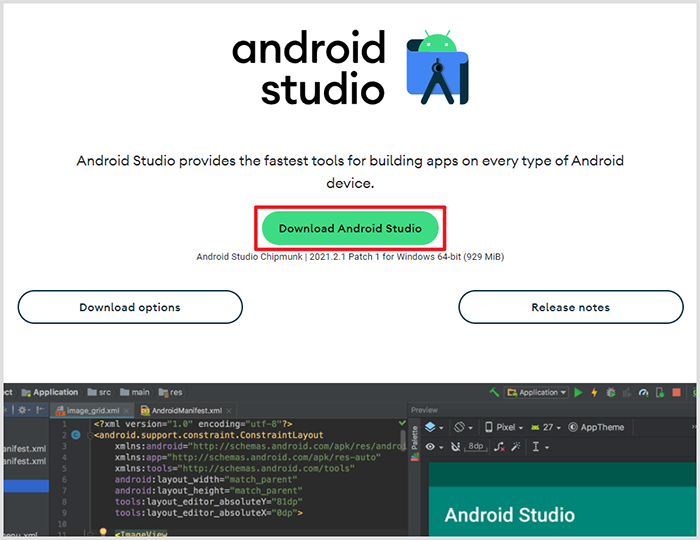Click res folder in the breadcrumb
700x540 pixels.
[x=171, y=392]
